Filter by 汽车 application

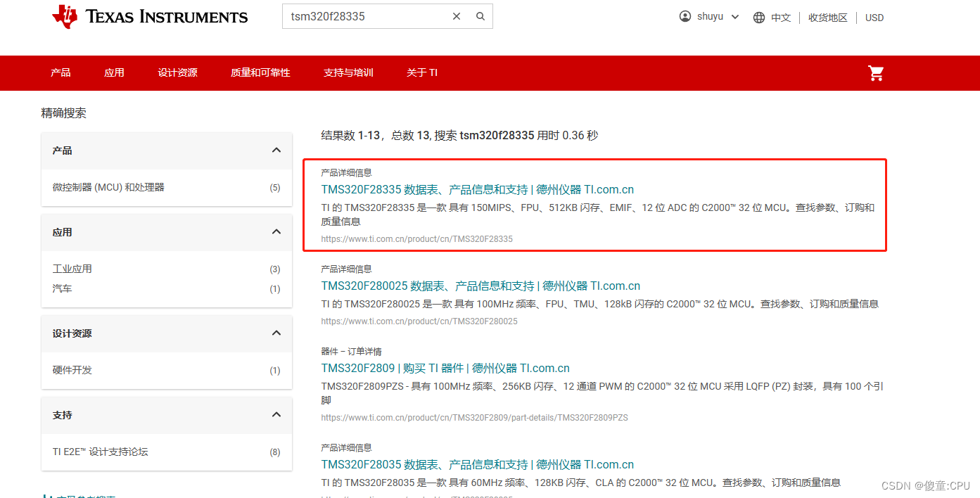pos(63,288)
